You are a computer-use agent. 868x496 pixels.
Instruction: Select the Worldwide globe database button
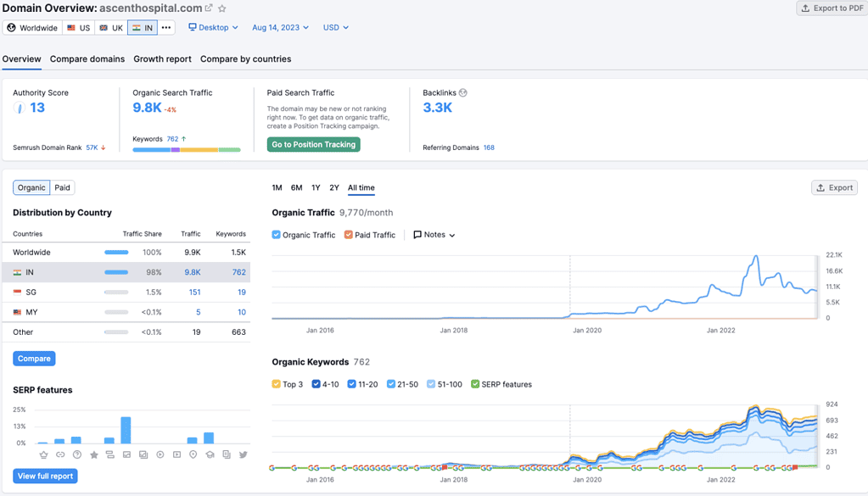point(32,28)
